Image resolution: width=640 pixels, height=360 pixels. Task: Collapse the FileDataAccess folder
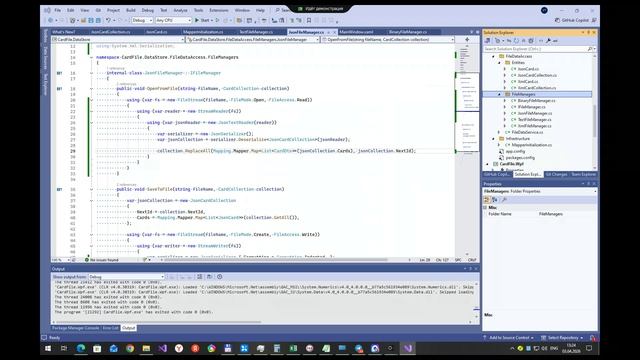pos(493,56)
